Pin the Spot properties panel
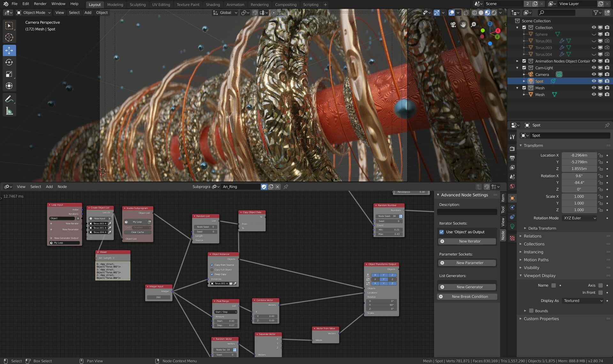 pyautogui.click(x=607, y=125)
